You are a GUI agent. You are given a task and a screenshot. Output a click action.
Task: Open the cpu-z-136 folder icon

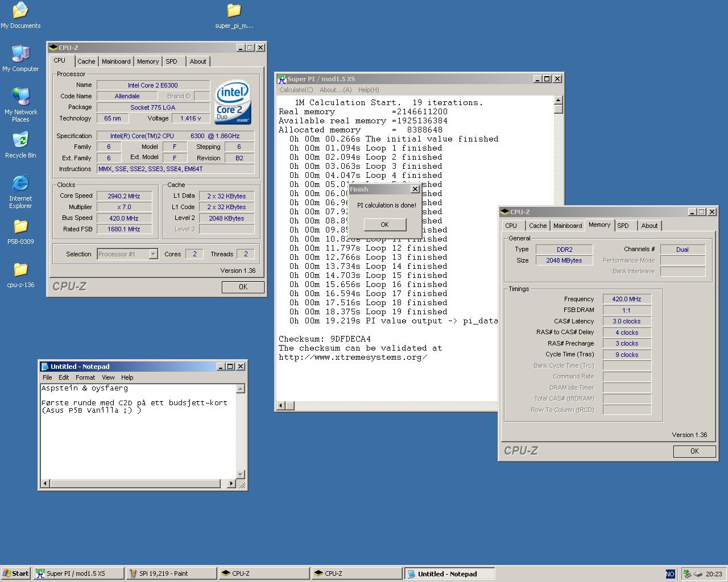[x=20, y=275]
